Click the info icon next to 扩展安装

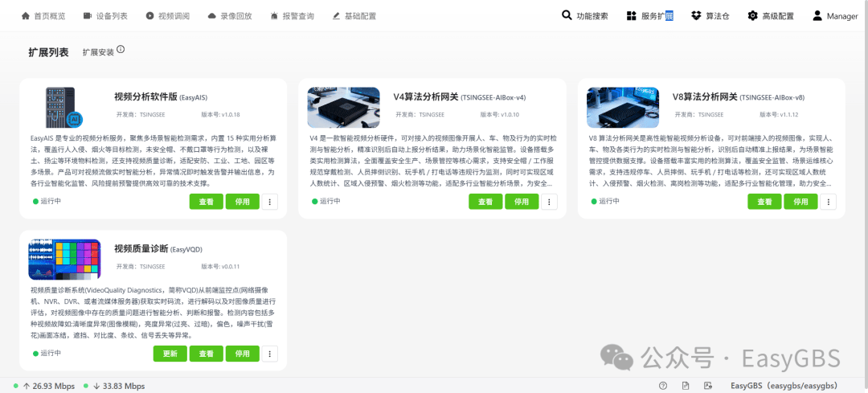[x=121, y=49]
